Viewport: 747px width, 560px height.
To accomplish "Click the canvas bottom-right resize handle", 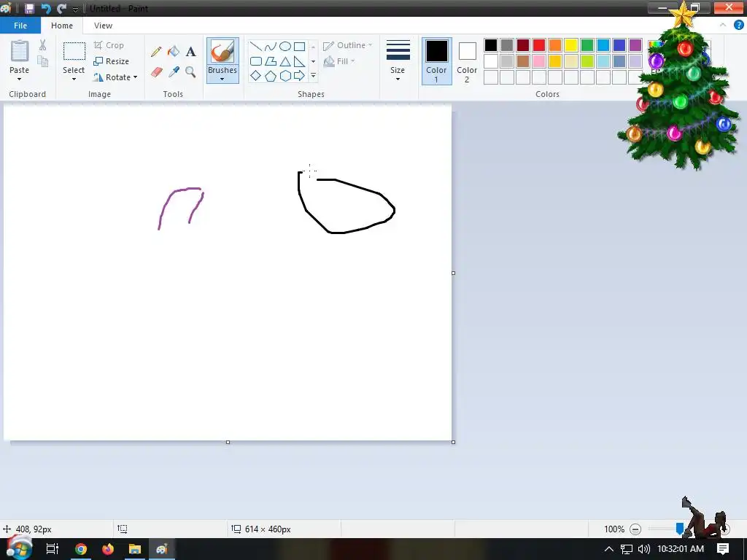I will tap(453, 443).
